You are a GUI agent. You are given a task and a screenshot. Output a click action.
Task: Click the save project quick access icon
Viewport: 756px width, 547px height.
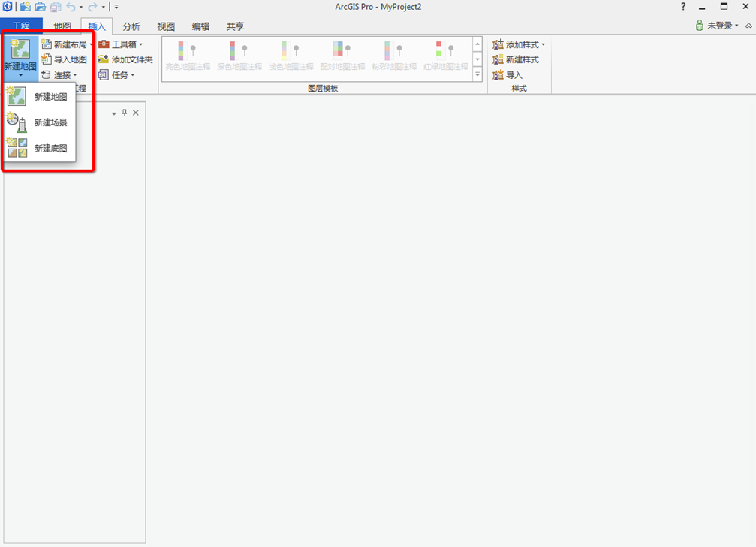coord(56,7)
